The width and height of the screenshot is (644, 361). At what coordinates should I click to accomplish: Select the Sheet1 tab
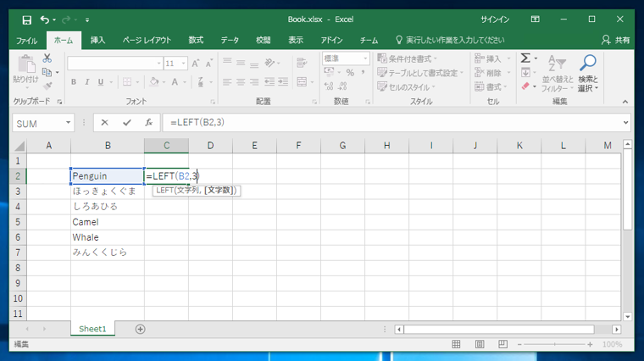tap(92, 329)
